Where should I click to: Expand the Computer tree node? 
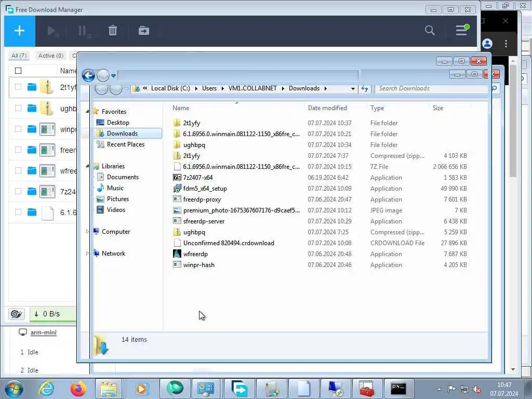(87, 231)
